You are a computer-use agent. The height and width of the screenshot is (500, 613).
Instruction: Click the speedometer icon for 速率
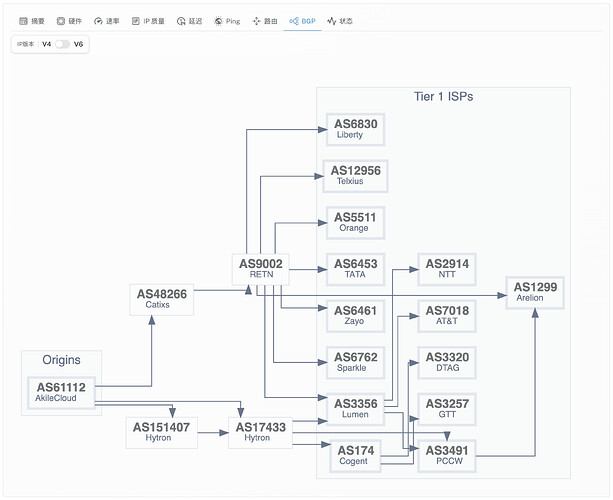tap(98, 21)
